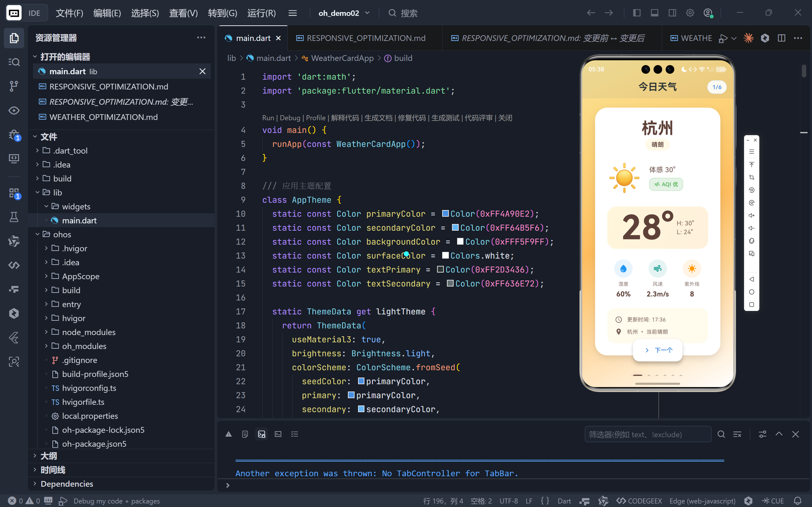Open the Testing flask view in the activity bar
This screenshot has height=507, width=812.
point(14,217)
